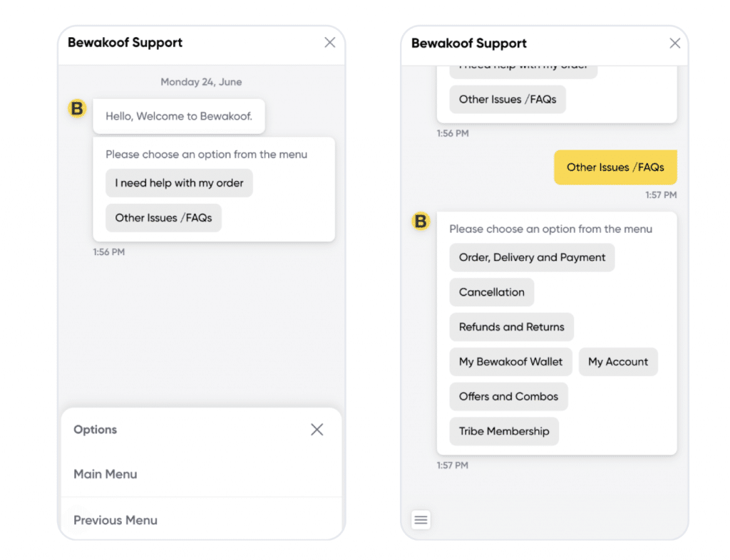Viewport: 730px width, 560px height.
Task: Select the Cancellation option
Action: coord(492,292)
